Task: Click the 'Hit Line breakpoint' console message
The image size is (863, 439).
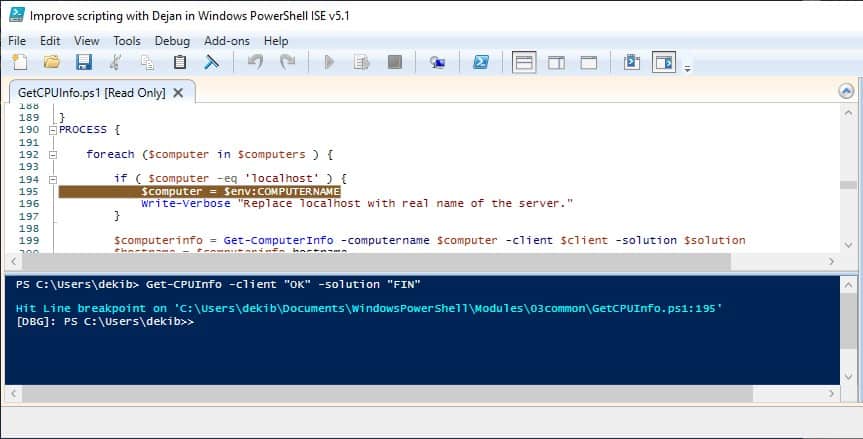Action: pos(369,309)
